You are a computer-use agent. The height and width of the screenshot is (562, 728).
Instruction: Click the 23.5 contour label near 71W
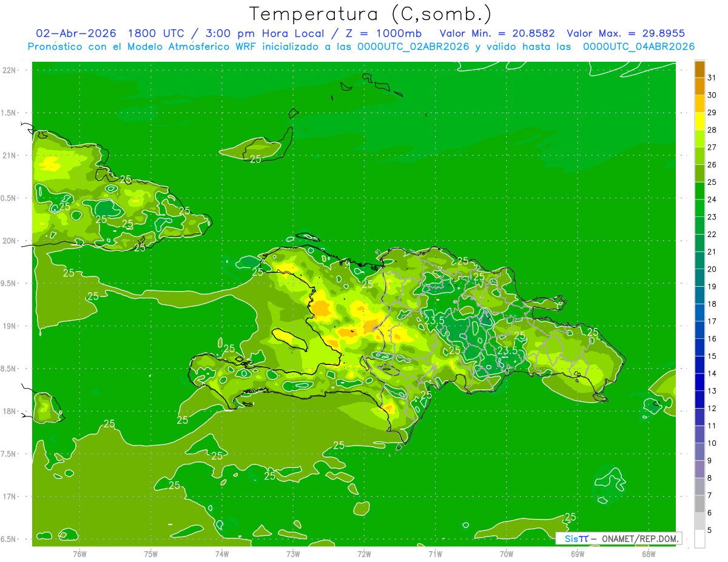point(434,320)
